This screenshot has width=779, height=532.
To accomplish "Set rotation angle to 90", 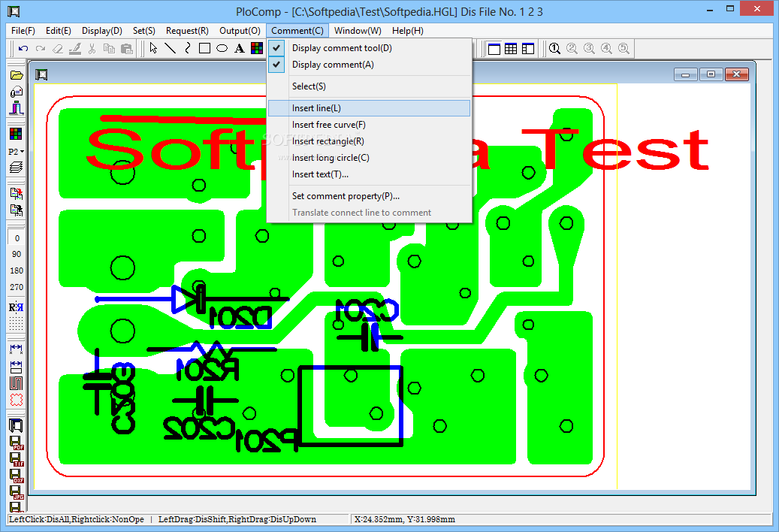I will click(17, 254).
